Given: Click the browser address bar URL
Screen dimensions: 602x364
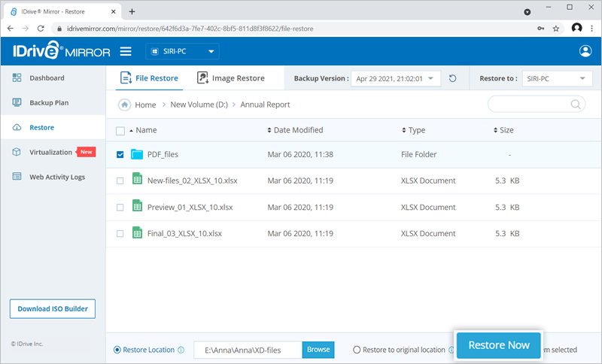Looking at the screenshot, I should point(190,29).
